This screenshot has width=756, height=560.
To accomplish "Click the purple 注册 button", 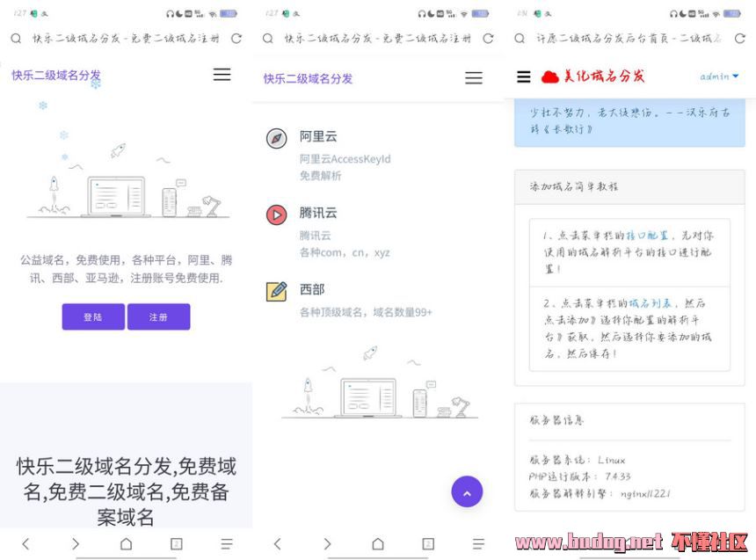I will pos(158,316).
